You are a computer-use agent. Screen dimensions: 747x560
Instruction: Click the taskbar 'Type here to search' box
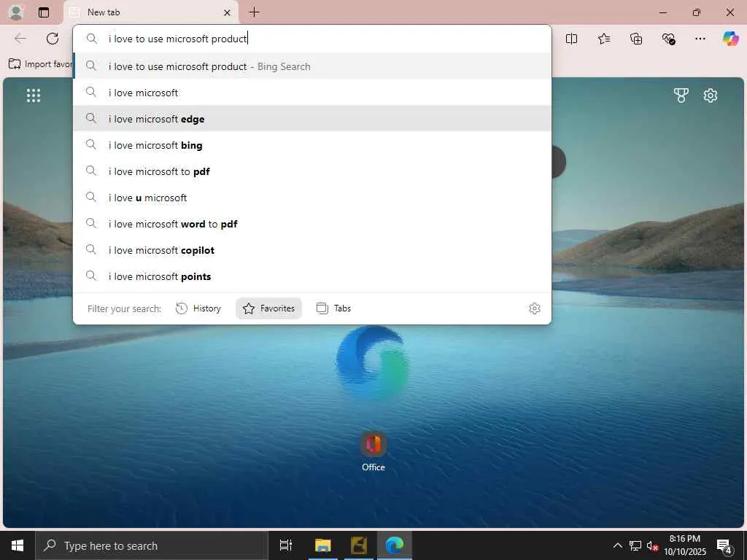point(152,545)
